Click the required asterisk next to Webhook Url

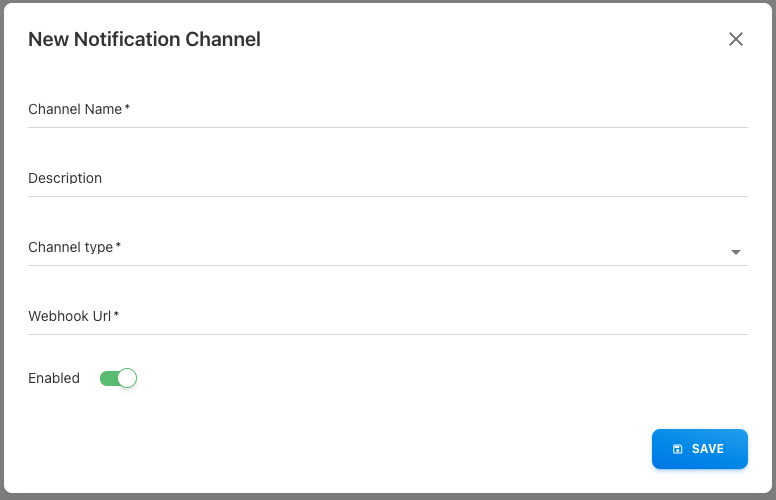tap(116, 315)
